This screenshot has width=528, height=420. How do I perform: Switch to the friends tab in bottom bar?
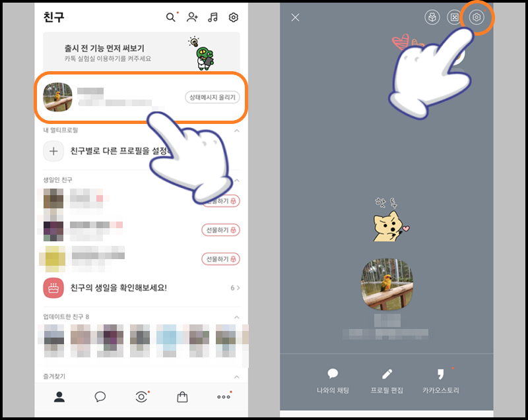(59, 397)
